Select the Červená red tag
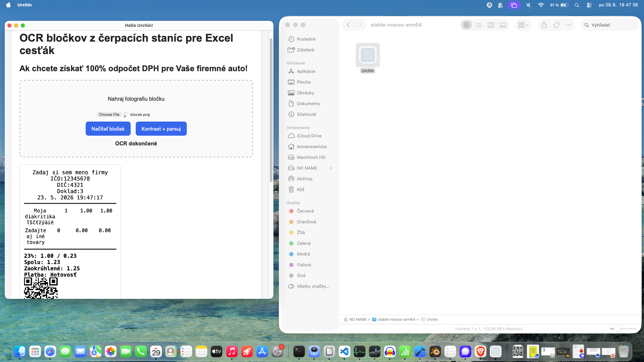 305,211
